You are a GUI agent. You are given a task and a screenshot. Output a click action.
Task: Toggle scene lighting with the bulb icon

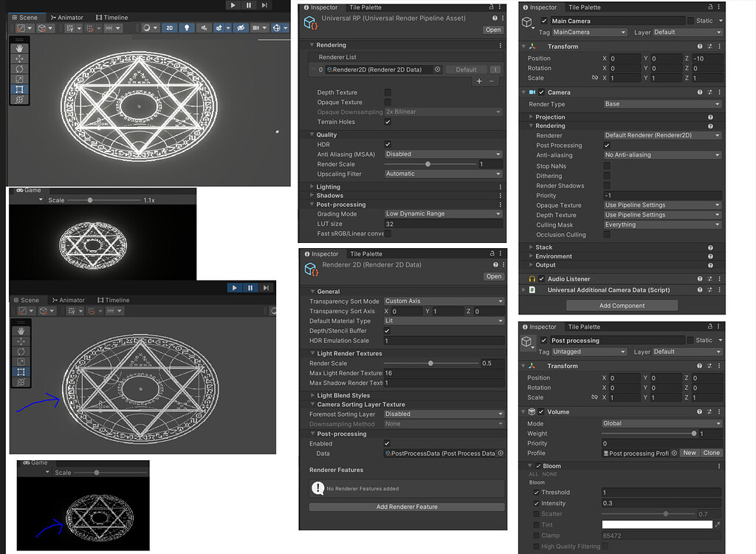[188, 27]
